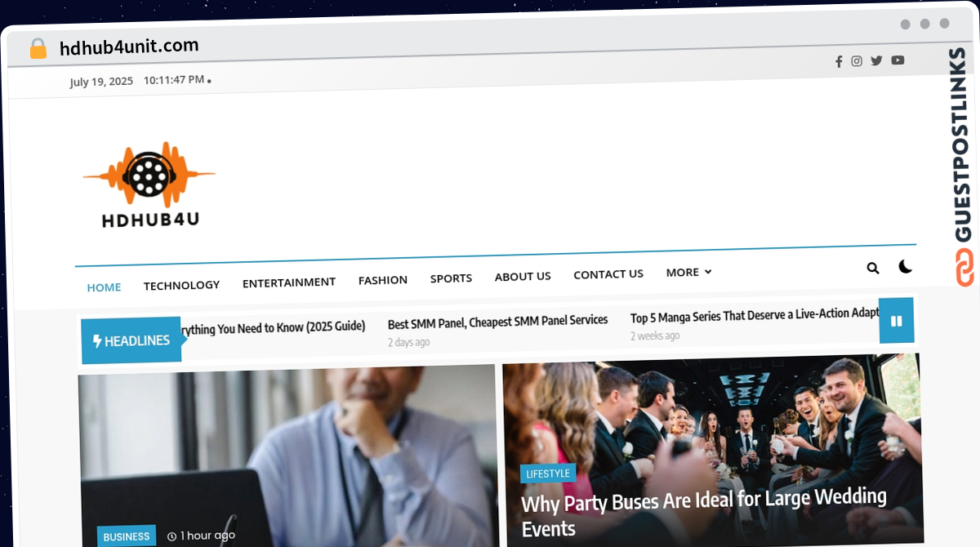
Task: Open the Twitter social icon
Action: pos(876,60)
